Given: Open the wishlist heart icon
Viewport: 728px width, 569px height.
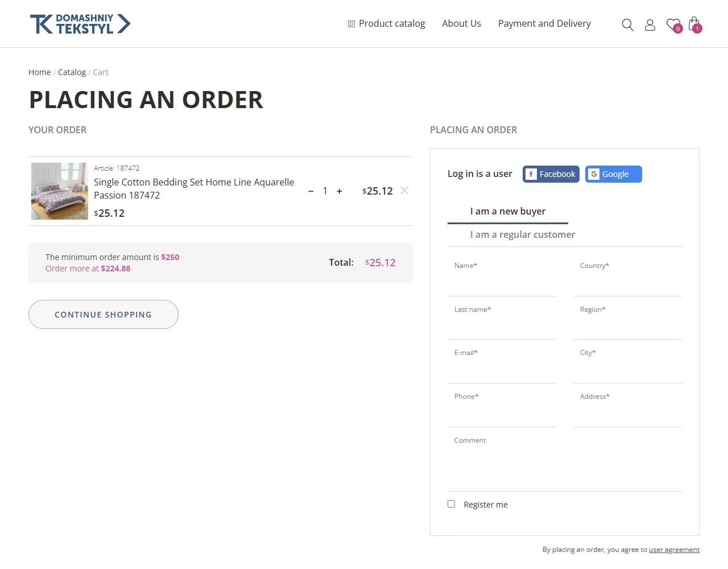Looking at the screenshot, I should coord(674,25).
